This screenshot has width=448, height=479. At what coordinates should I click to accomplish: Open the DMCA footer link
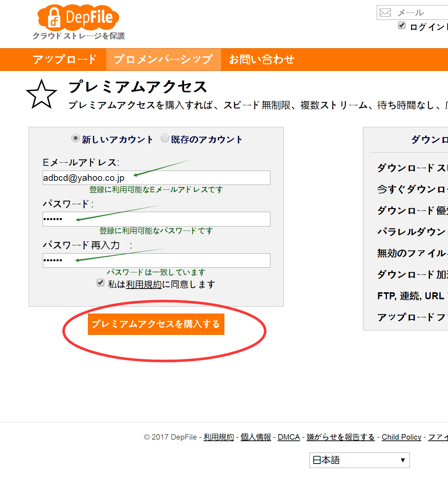tap(289, 437)
